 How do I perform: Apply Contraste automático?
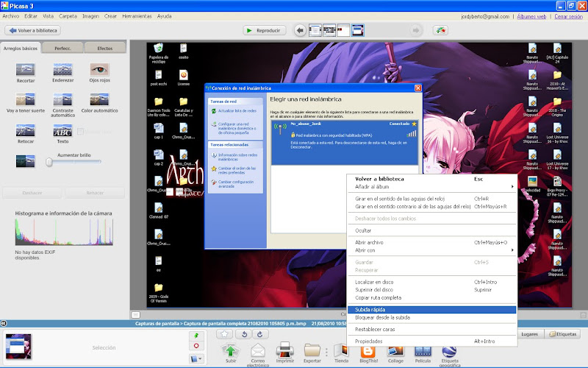click(62, 100)
